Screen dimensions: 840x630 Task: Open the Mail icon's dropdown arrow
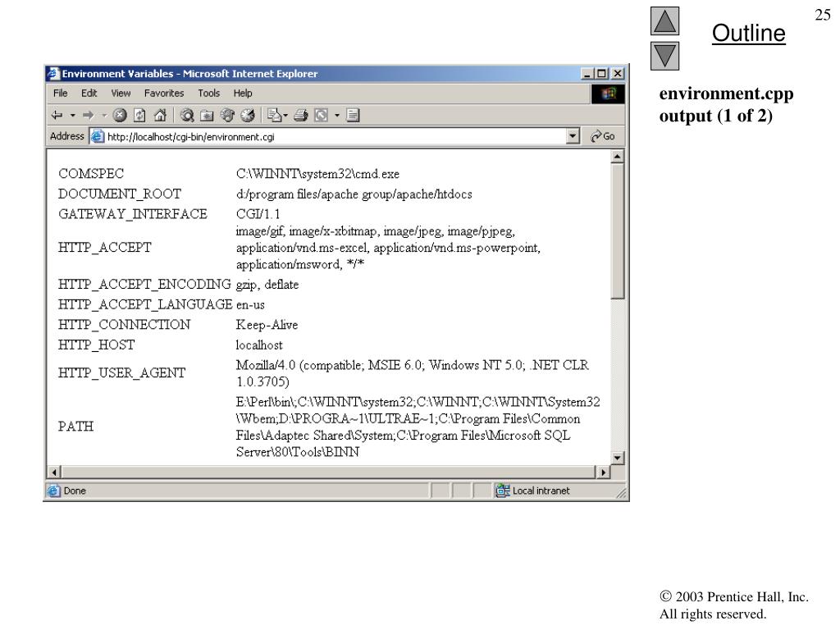coord(285,115)
